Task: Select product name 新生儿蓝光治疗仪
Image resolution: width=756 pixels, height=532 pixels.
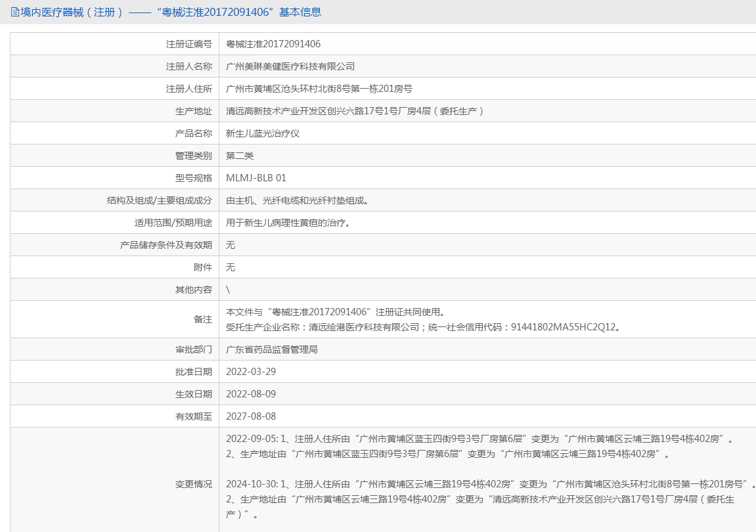Action: 263,133
